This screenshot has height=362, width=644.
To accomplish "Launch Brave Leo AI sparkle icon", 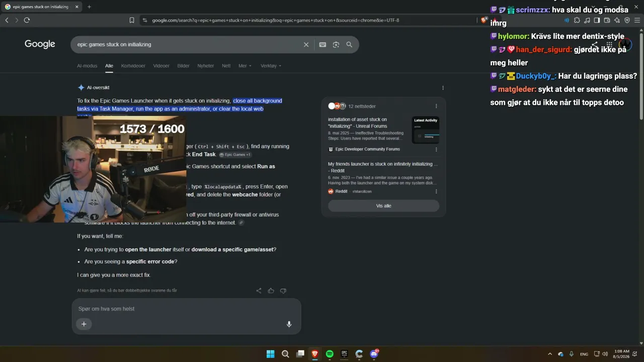I will click(x=617, y=20).
